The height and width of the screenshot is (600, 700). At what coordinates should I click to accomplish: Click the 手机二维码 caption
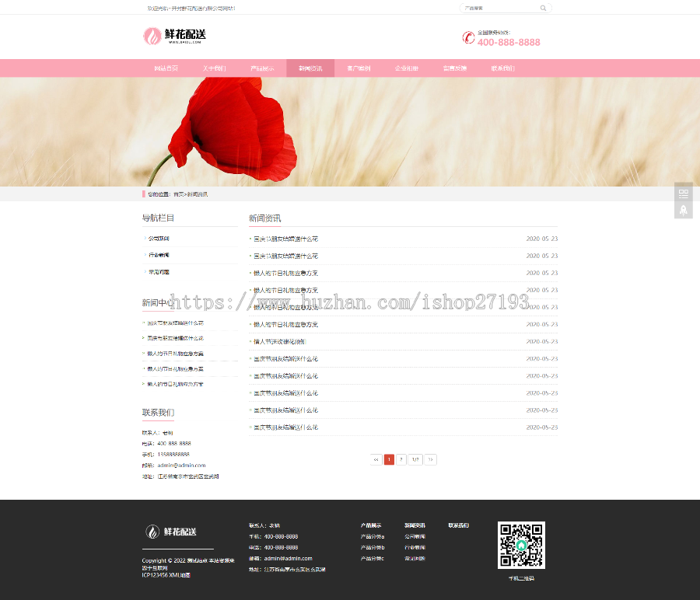[x=521, y=578]
